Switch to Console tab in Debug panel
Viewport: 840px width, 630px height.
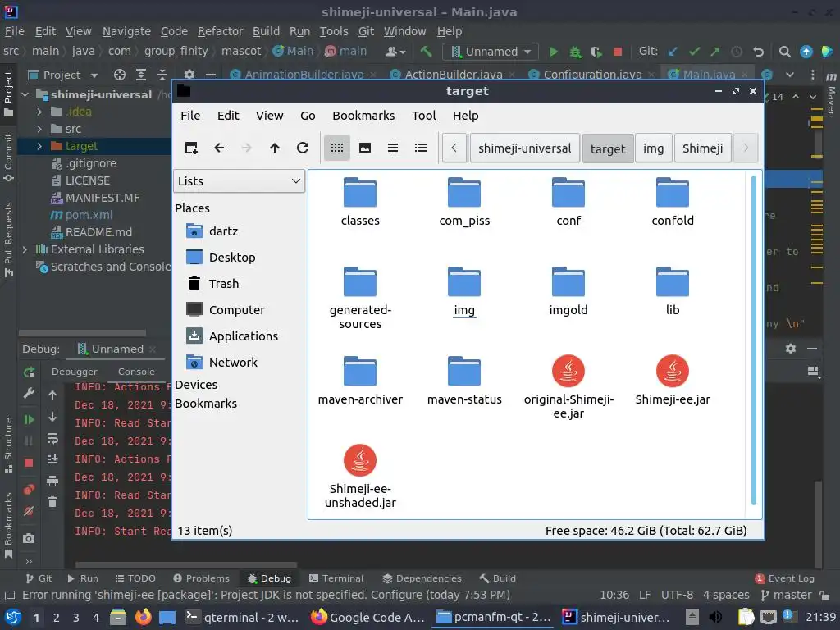pos(136,372)
